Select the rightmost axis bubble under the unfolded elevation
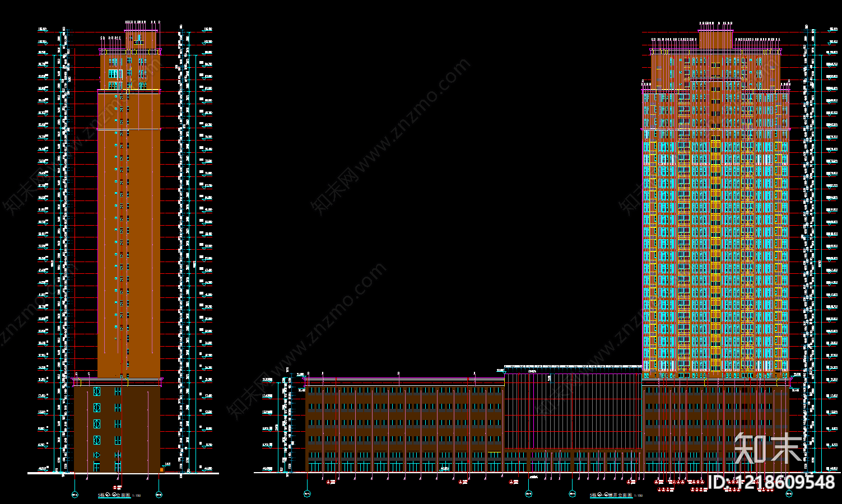Viewport: 842px width, 504px height. point(789,494)
